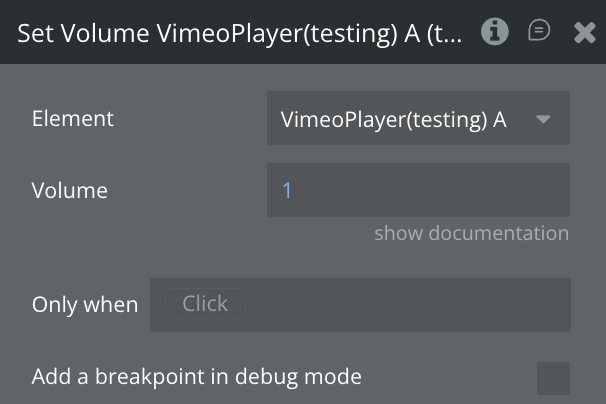Close the Set Volume panel
606x404 pixels.
click(x=585, y=32)
